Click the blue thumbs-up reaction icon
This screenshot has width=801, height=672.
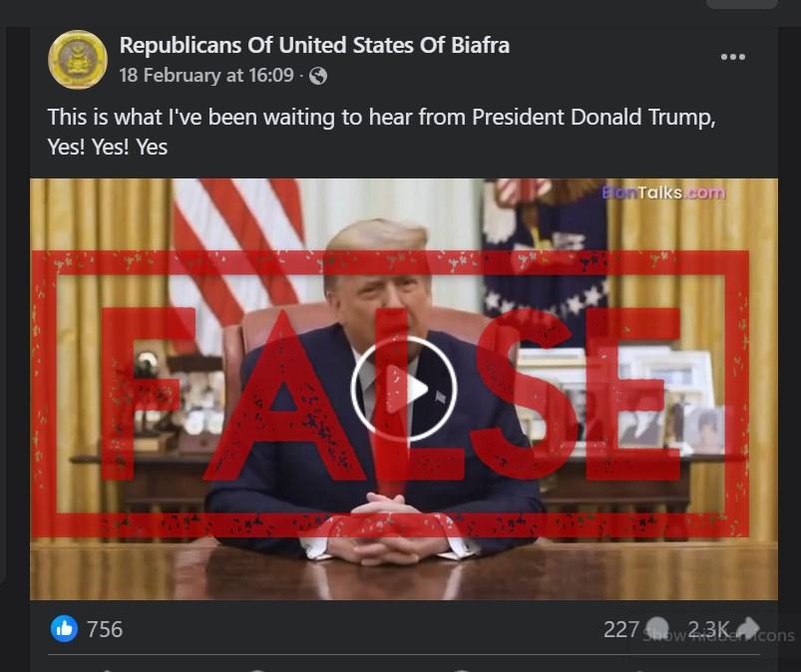pyautogui.click(x=65, y=628)
